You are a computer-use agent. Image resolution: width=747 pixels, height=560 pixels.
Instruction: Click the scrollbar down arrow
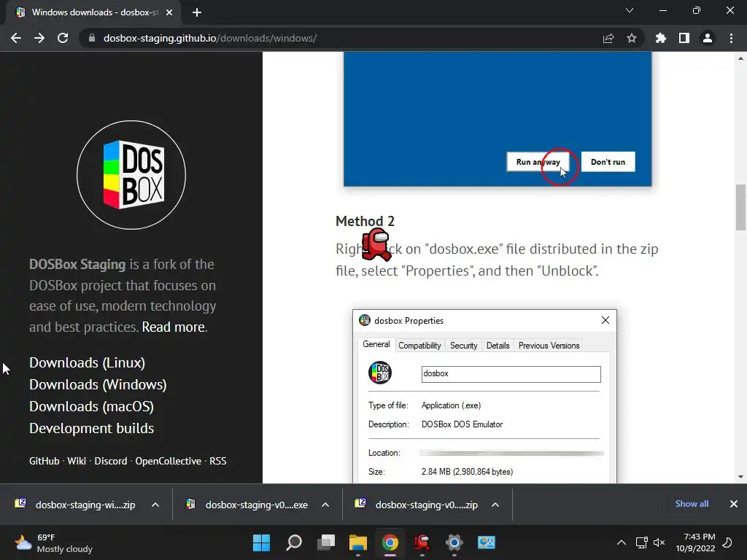pos(740,477)
